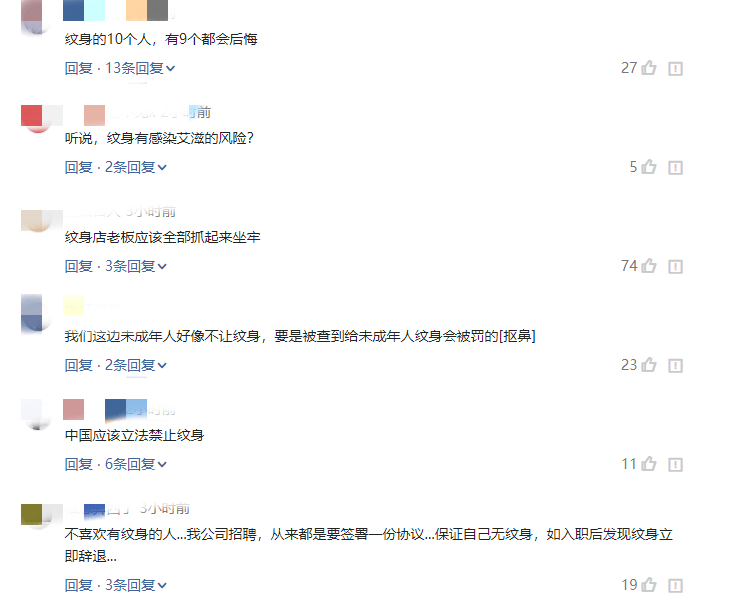Like the comment with 19 likes
This screenshot has width=731, height=614.
[x=648, y=585]
